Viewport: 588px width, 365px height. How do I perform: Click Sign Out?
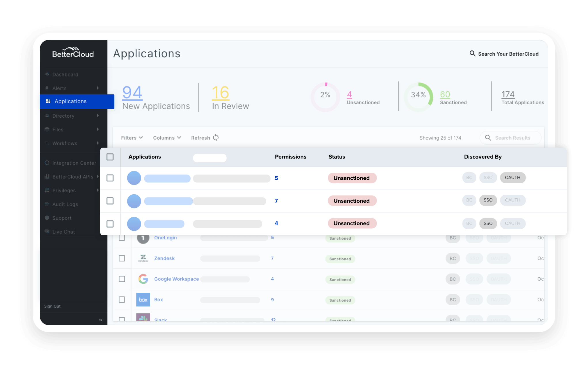point(52,306)
